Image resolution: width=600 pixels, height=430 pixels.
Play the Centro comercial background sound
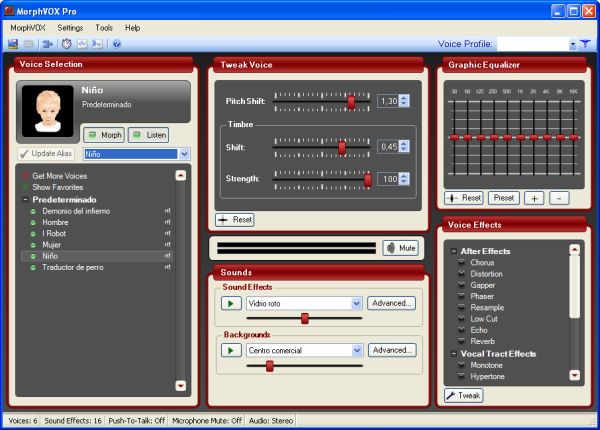point(231,350)
